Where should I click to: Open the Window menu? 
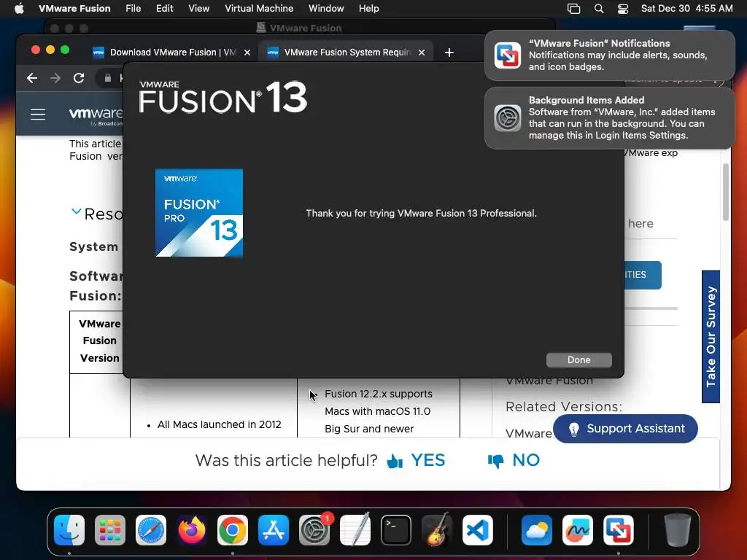coord(326,9)
